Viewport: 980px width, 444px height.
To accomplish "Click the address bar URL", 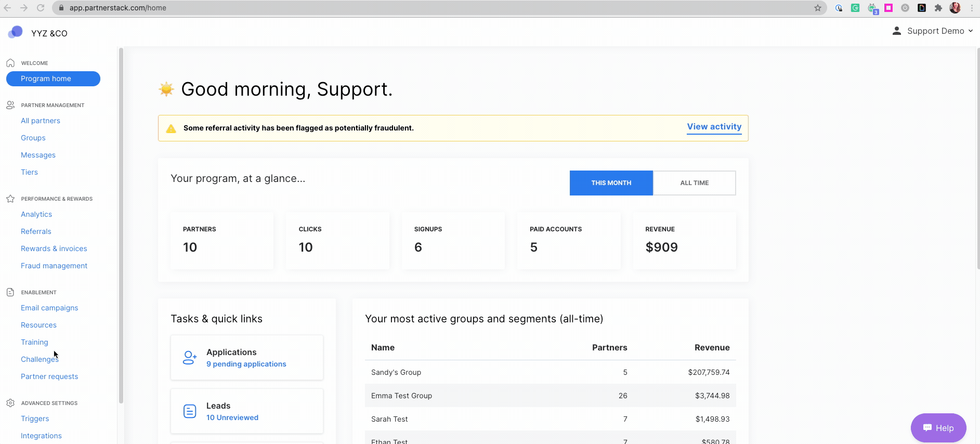I will (x=118, y=8).
